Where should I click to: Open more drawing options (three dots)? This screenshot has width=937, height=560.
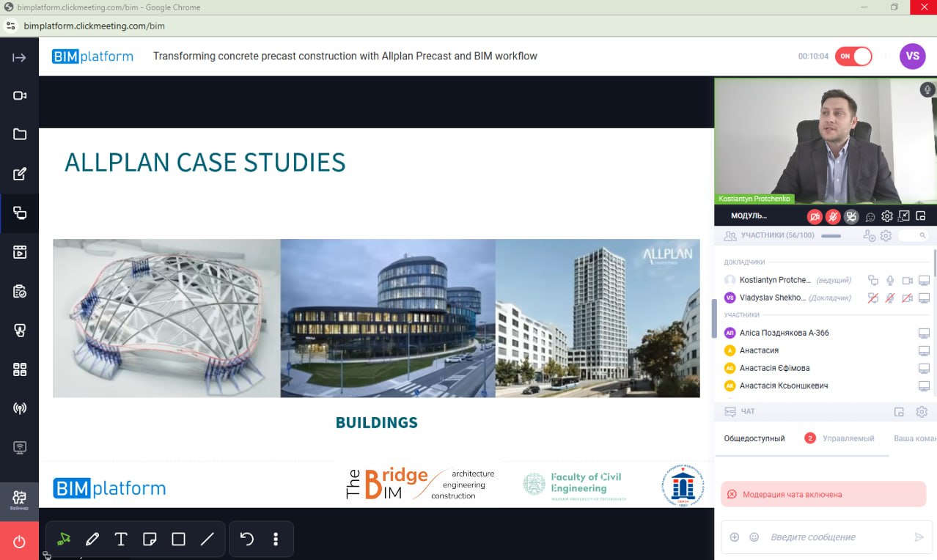[x=276, y=539]
